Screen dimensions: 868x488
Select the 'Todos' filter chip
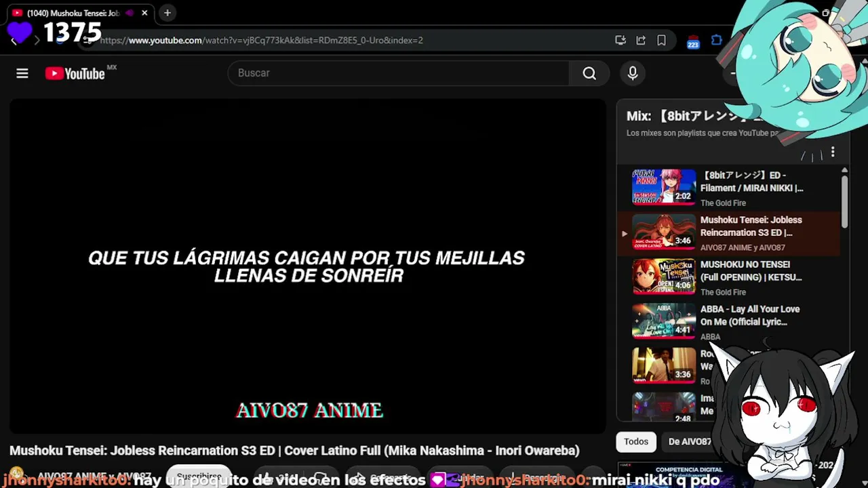point(636,442)
